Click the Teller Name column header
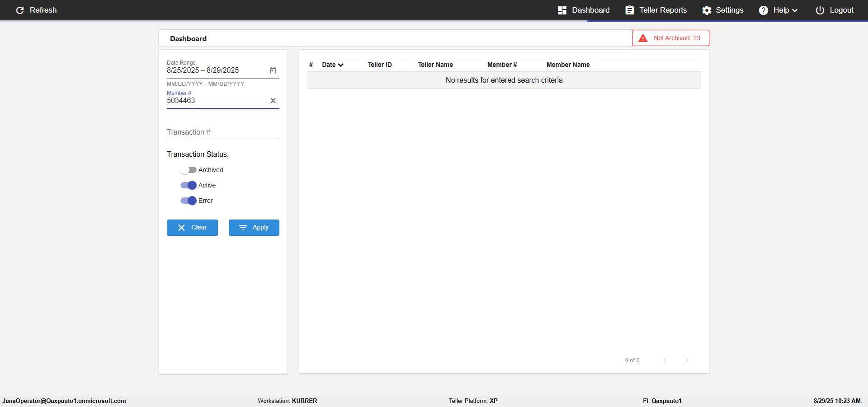The image size is (868, 407). (435, 65)
